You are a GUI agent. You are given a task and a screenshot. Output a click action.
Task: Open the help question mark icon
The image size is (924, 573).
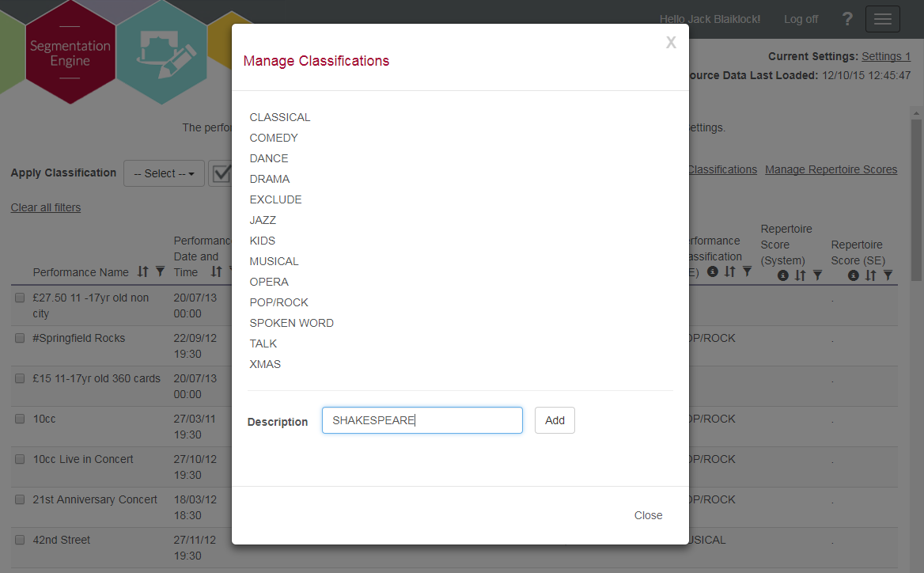pyautogui.click(x=847, y=19)
